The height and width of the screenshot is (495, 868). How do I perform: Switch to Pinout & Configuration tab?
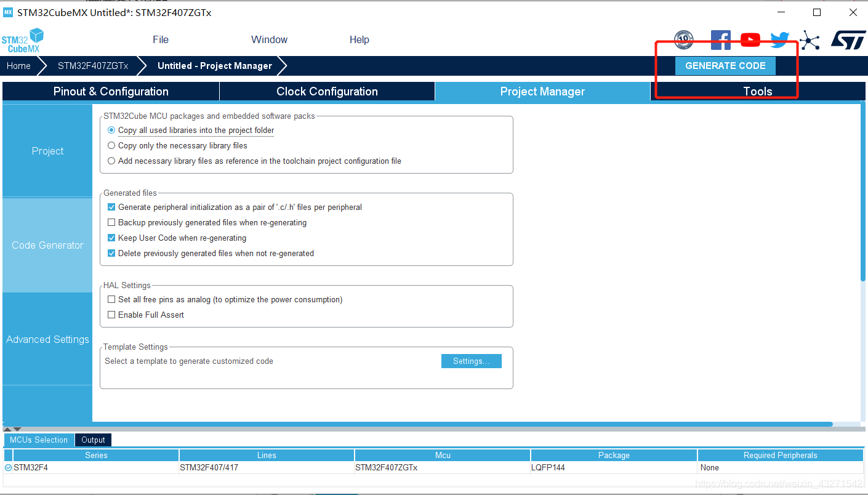point(111,92)
